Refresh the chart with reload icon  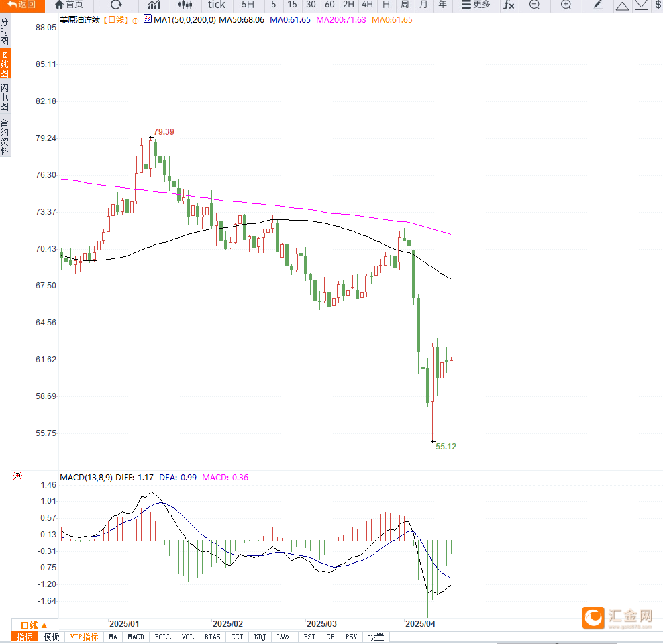point(116,5)
